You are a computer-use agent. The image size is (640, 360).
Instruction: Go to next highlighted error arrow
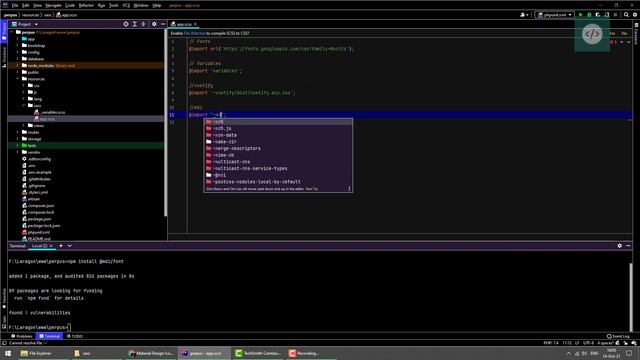pyautogui.click(x=629, y=42)
